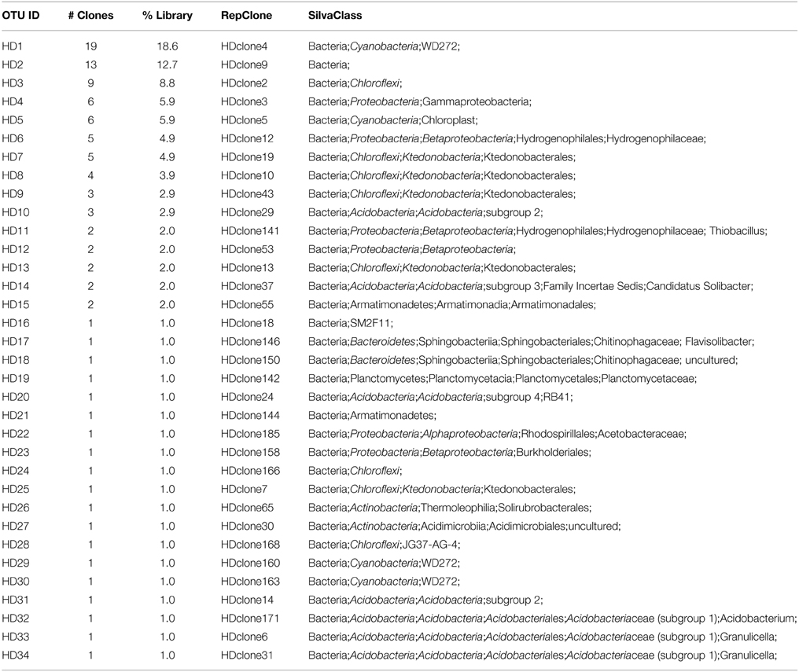
Task: Click the # Clones column header
Action: coord(90,15)
